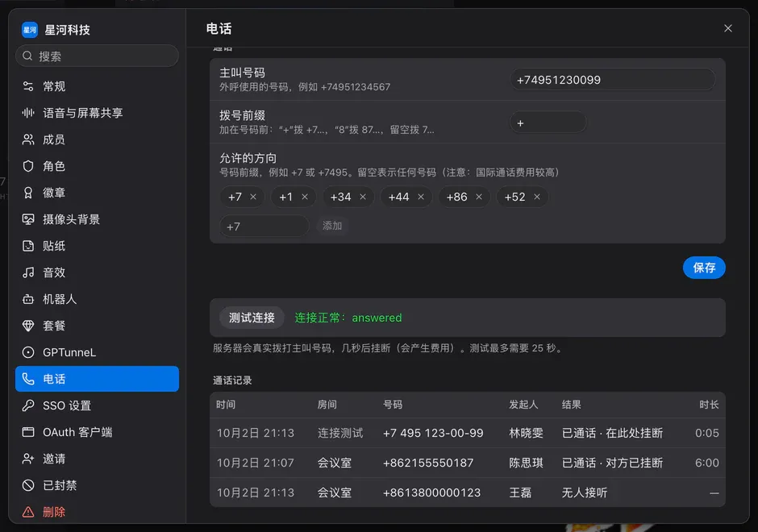This screenshot has height=532, width=758.
Task: Click the 机器人 robot icon
Action: pos(28,299)
